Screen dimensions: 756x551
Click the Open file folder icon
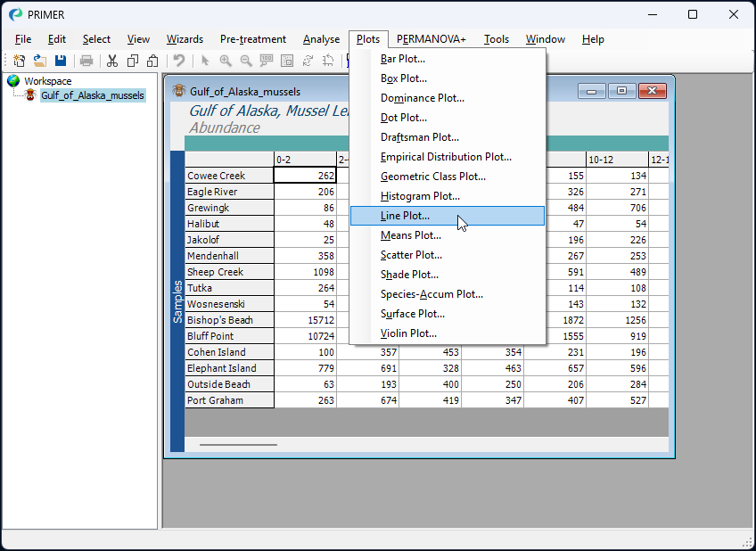tap(40, 61)
